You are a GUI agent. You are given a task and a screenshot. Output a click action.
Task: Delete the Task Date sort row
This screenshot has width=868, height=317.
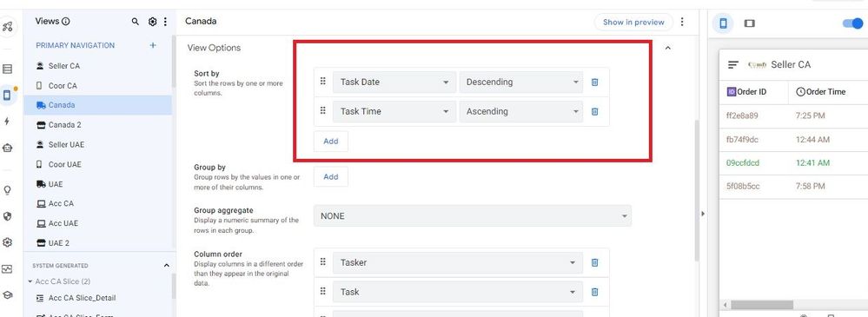(594, 82)
